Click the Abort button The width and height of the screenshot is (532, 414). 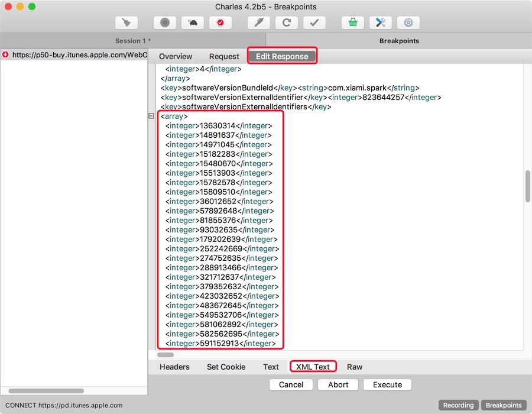pyautogui.click(x=338, y=384)
